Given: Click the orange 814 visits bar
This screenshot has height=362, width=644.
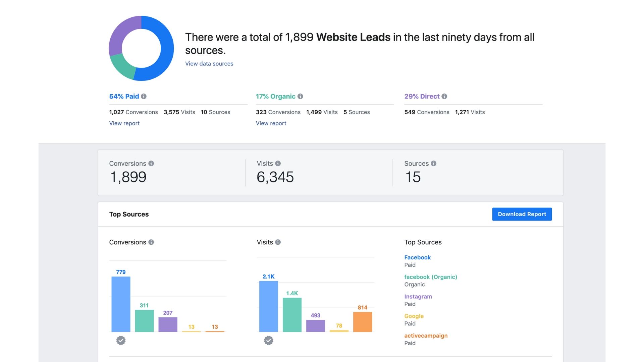Looking at the screenshot, I should 363,322.
